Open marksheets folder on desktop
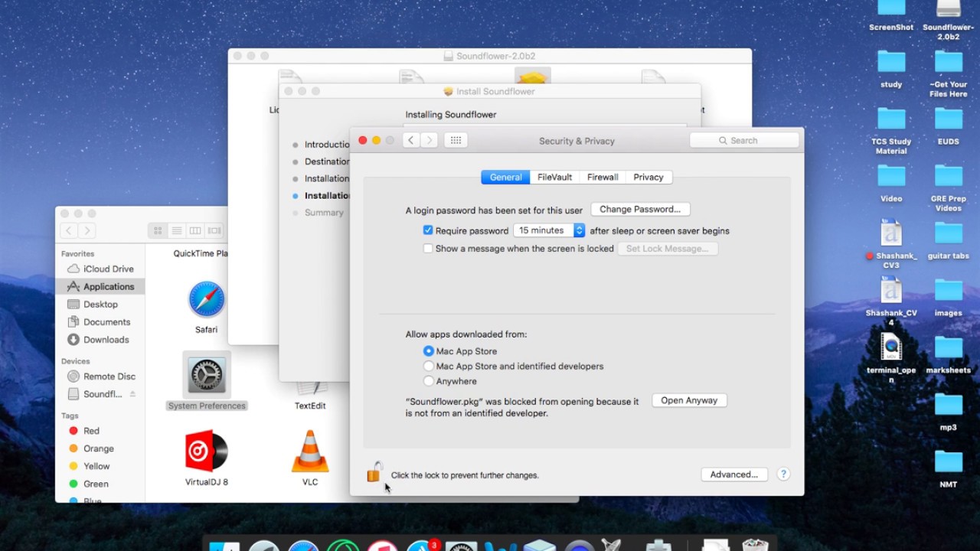This screenshot has width=980, height=551. tap(949, 347)
